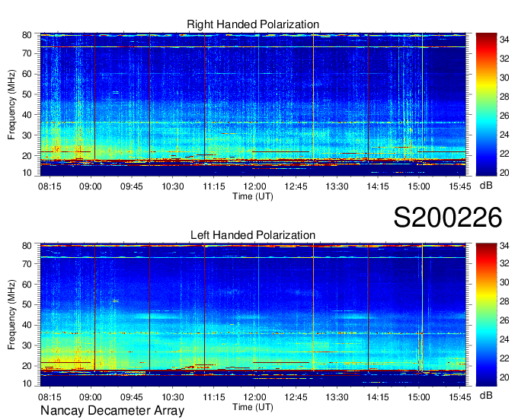The width and height of the screenshot is (518, 420).
Task: Click the 10:30 tick on the bottom plot
Action: pos(172,397)
